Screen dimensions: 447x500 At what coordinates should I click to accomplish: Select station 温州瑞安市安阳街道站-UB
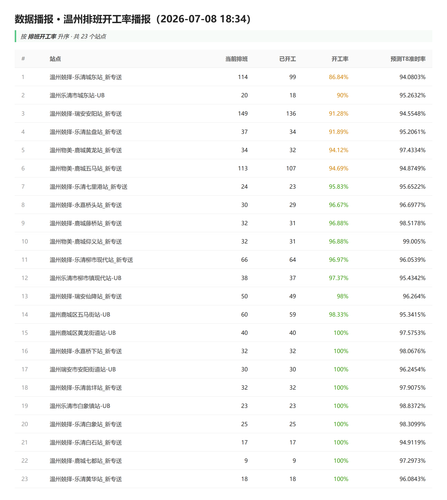(x=83, y=370)
